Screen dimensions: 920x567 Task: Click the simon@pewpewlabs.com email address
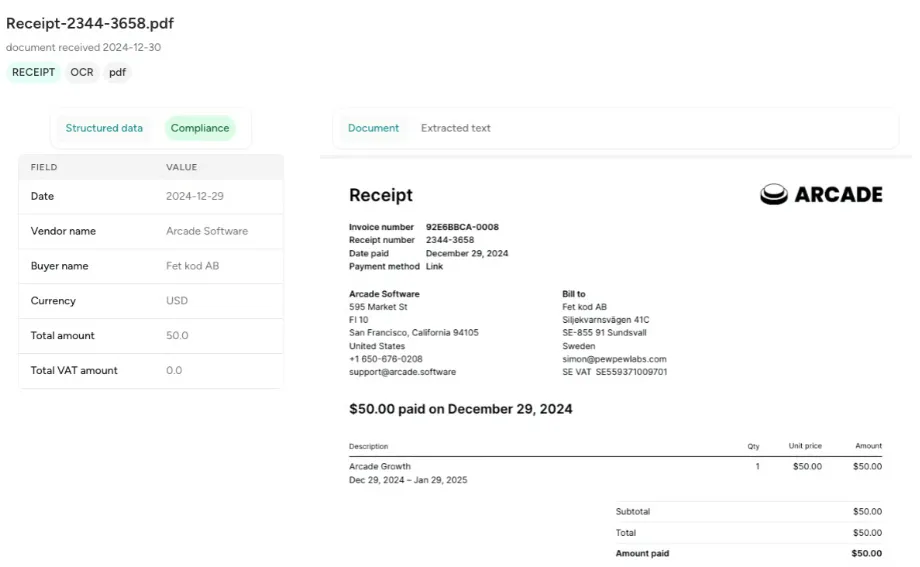614,359
